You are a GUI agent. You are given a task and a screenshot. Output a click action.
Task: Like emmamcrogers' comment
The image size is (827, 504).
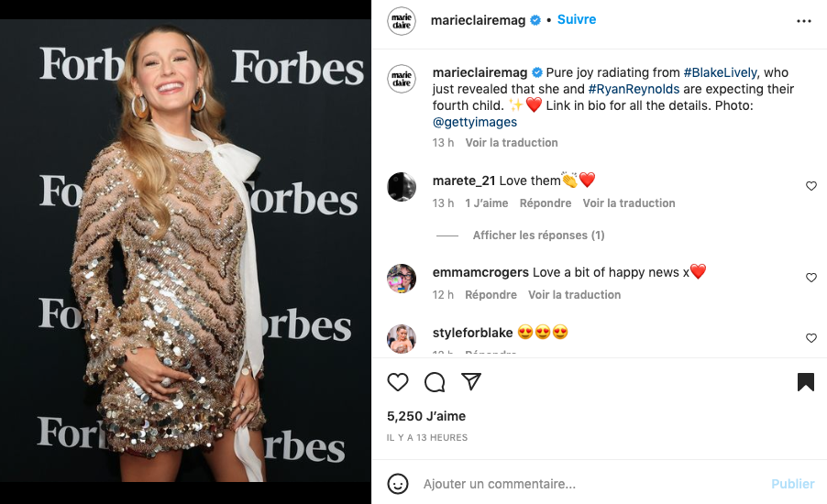810,278
